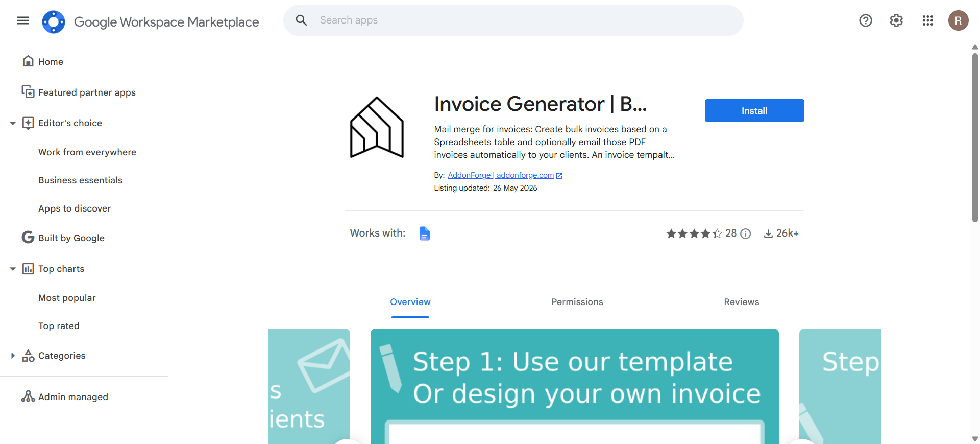Viewport: 980px width, 444px height.
Task: Select Most popular
Action: pyautogui.click(x=67, y=298)
